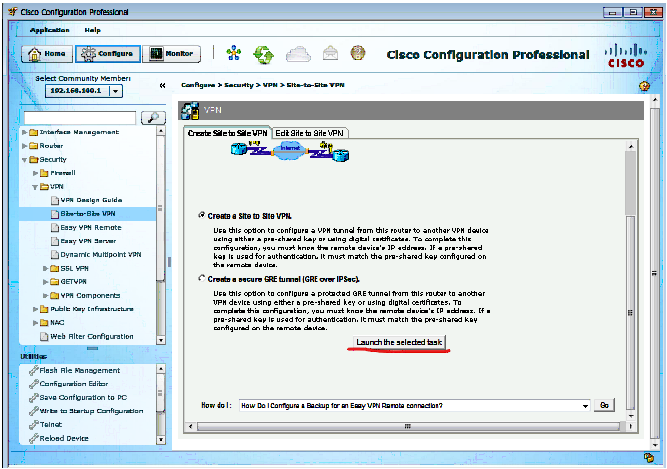Click the Home toolbar button
The width and height of the screenshot is (667, 469).
(47, 54)
